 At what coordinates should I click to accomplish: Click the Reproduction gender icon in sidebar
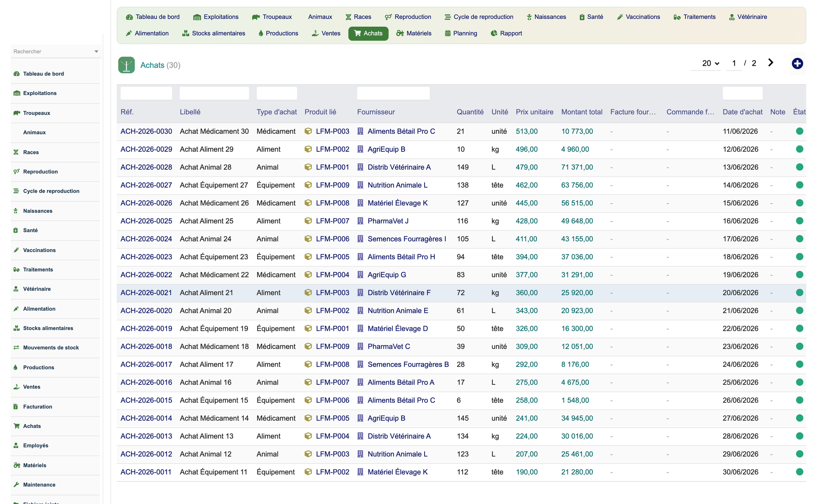click(17, 171)
